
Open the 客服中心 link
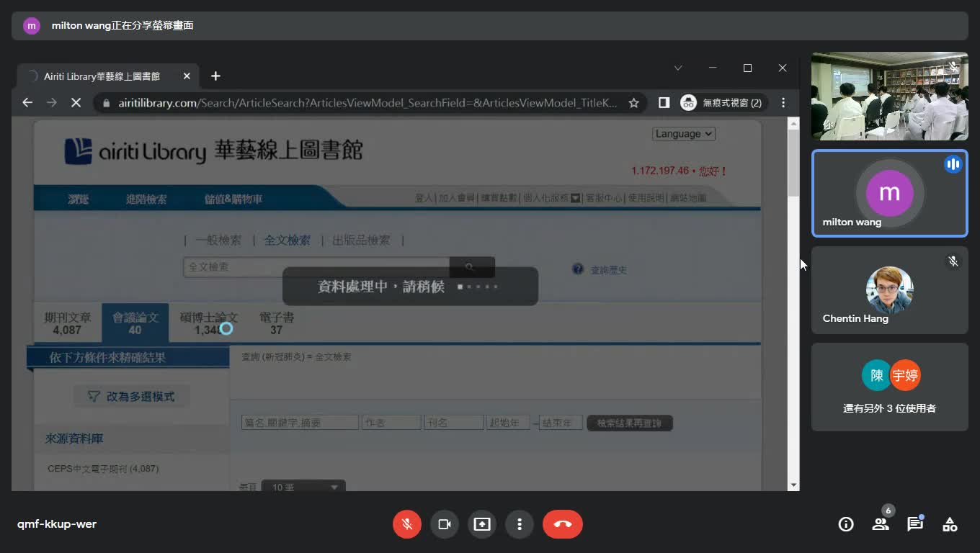604,197
